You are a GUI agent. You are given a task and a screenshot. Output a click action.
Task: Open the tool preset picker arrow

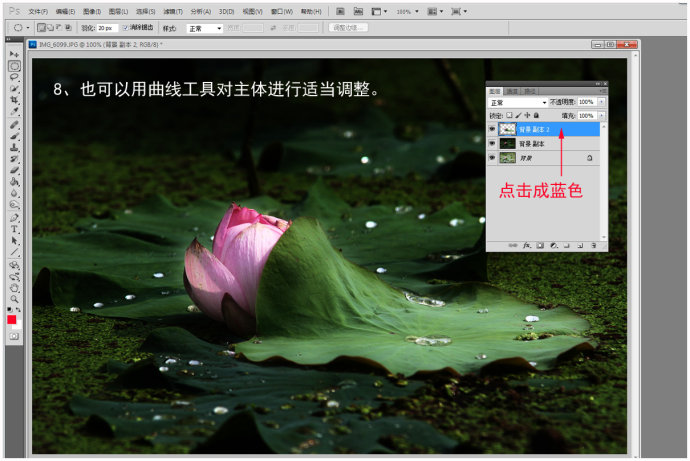pos(28,28)
